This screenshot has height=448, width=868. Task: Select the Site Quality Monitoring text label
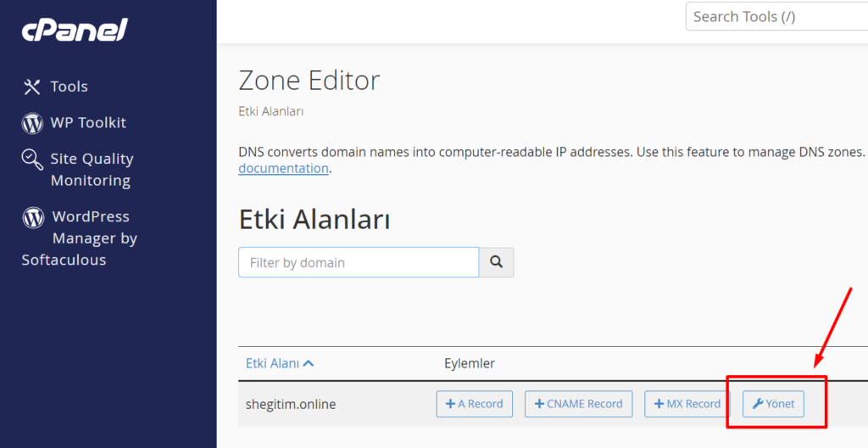pos(92,170)
